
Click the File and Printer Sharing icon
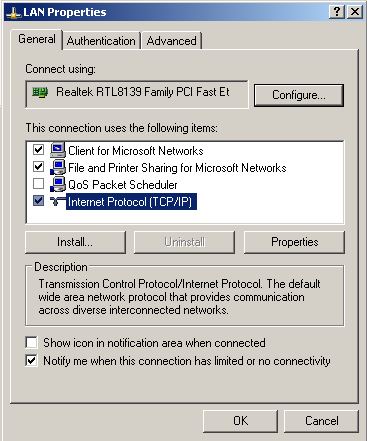58,167
